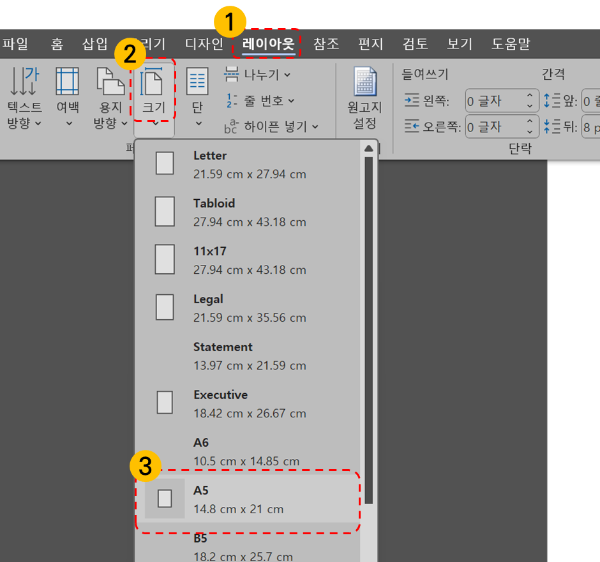
Task: Click the 크기 (size) page icon
Action: [x=152, y=81]
